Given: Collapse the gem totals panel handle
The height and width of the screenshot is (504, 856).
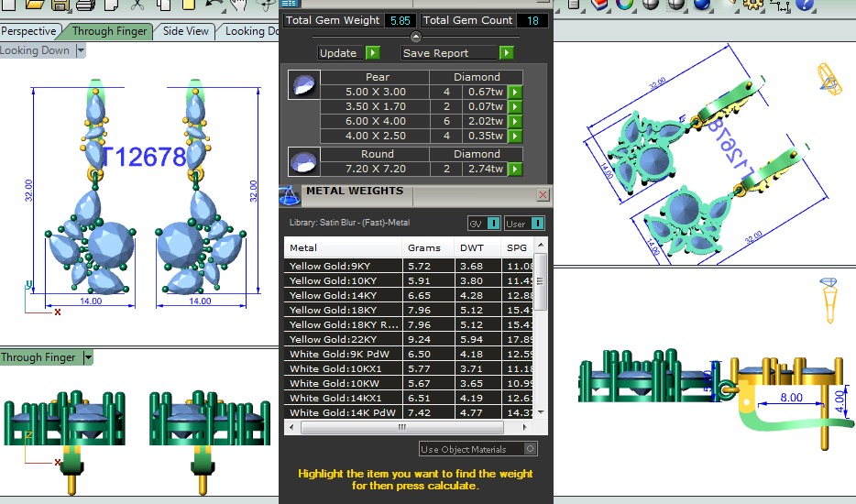Looking at the screenshot, I should click(x=415, y=37).
